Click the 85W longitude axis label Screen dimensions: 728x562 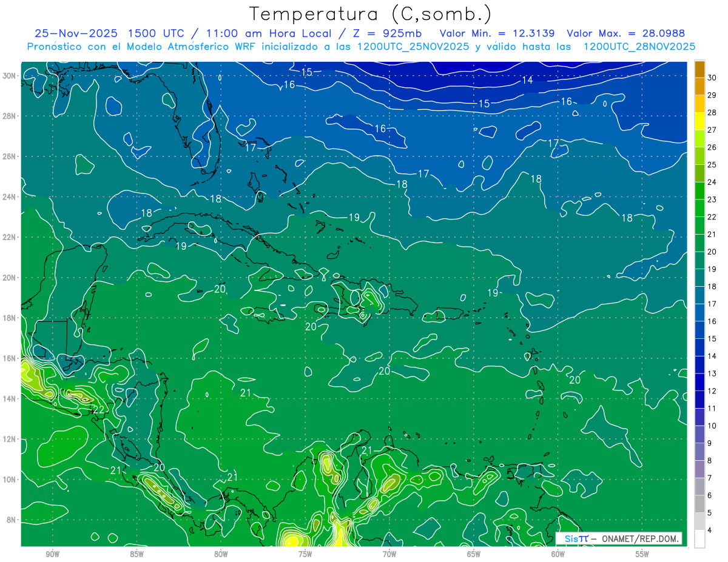pyautogui.click(x=136, y=554)
